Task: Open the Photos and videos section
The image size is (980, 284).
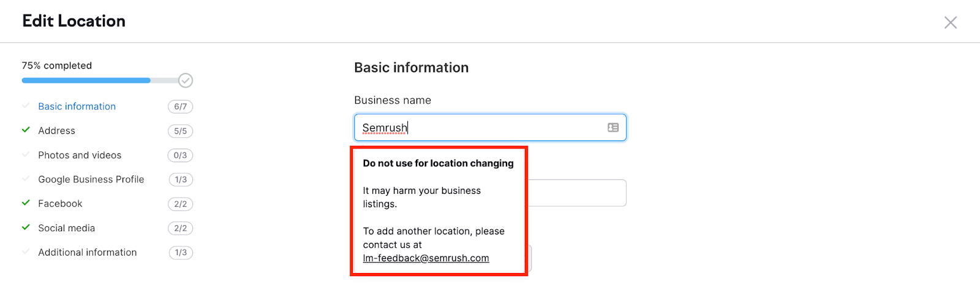Action: (x=80, y=155)
